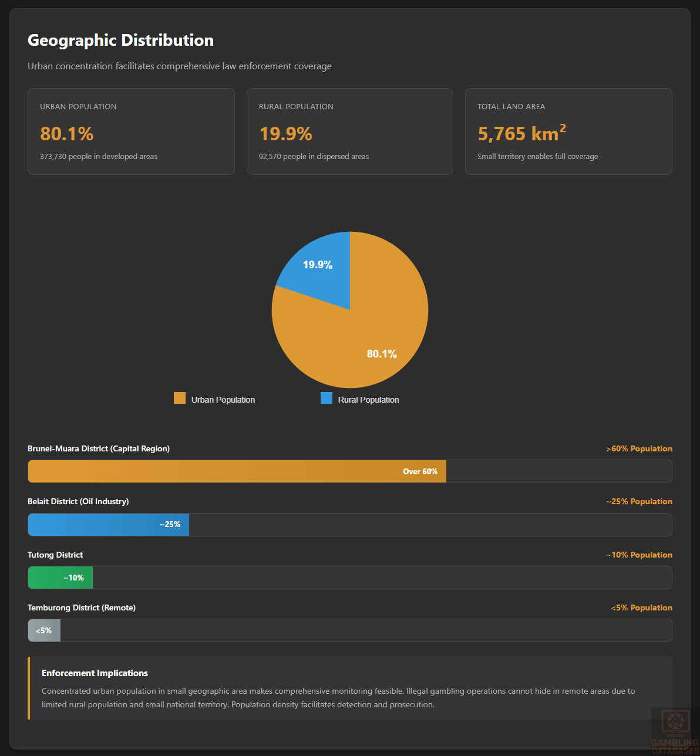This screenshot has width=700, height=756.
Task: Click the 'Geographic Distribution' heading
Action: click(x=120, y=41)
